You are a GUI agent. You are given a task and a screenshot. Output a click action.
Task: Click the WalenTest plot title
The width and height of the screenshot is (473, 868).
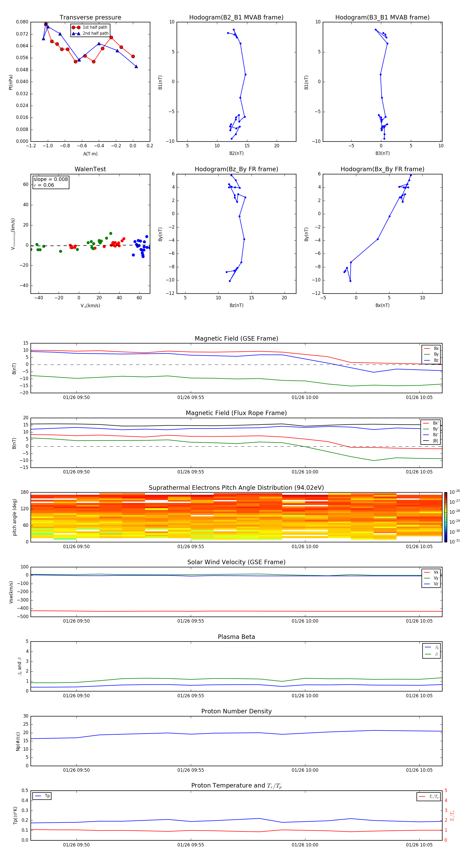pos(90,169)
